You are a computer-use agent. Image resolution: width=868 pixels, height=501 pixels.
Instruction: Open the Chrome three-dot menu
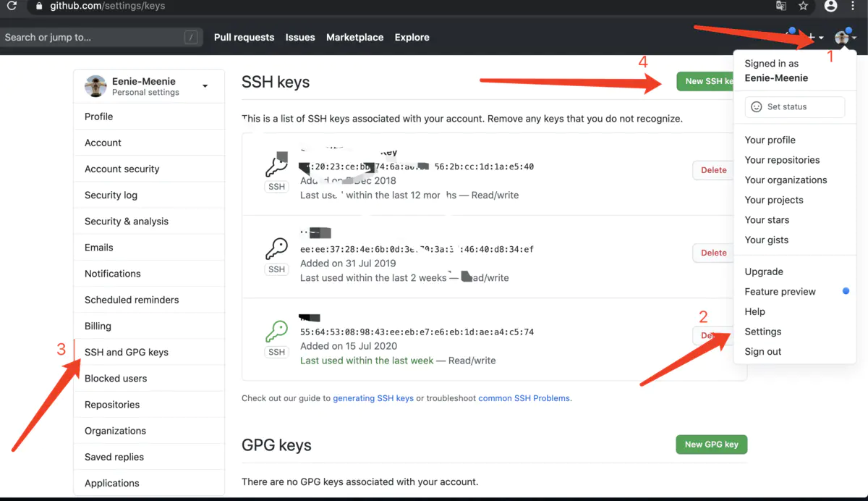pyautogui.click(x=854, y=6)
